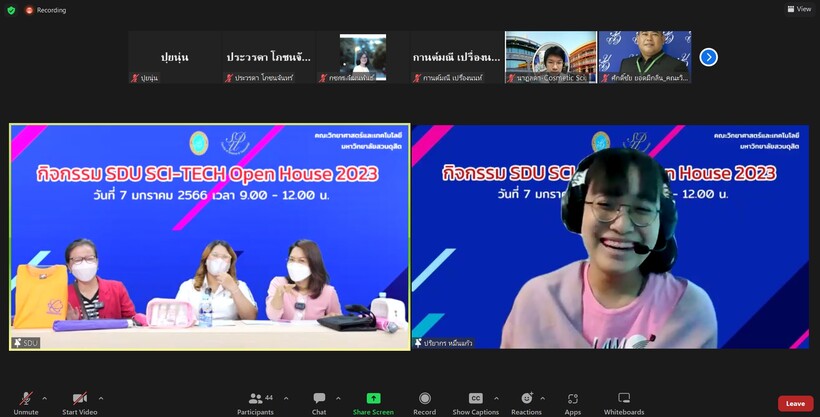820x417 pixels.
Task: Select the ประวรดา โภชนจันทร์ participant thumbnail
Action: point(269,57)
